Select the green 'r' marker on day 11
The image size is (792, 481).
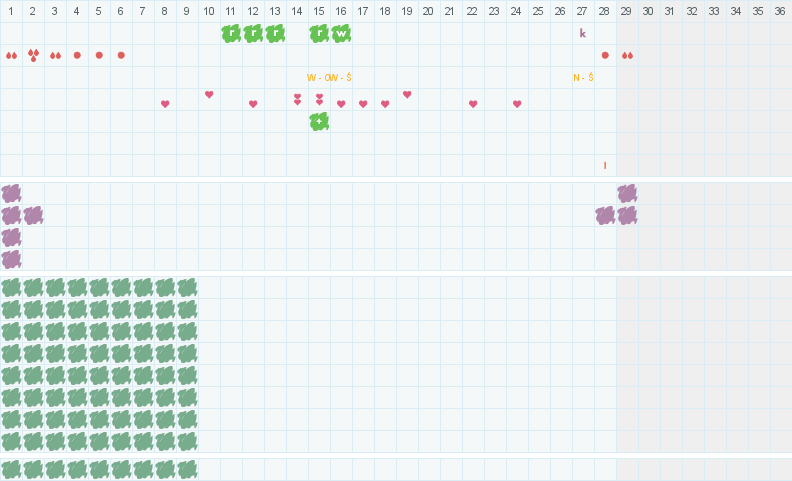click(231, 34)
